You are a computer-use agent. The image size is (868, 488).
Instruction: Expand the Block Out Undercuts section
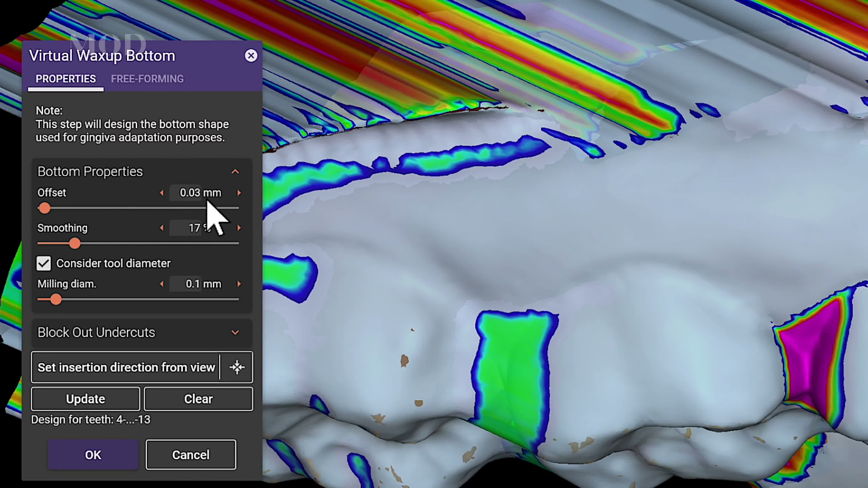click(x=235, y=332)
